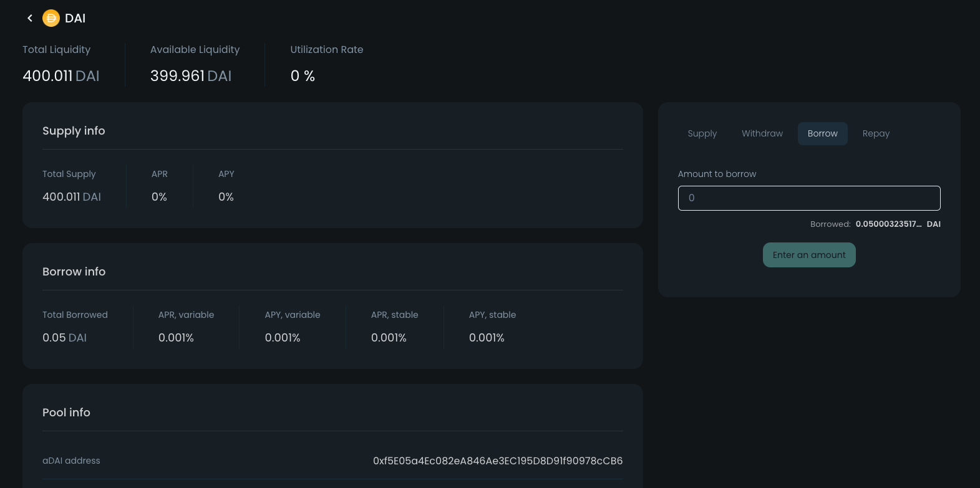Screen dimensions: 980x488
Task: Click the Pool info section heading
Action: pyautogui.click(x=66, y=413)
